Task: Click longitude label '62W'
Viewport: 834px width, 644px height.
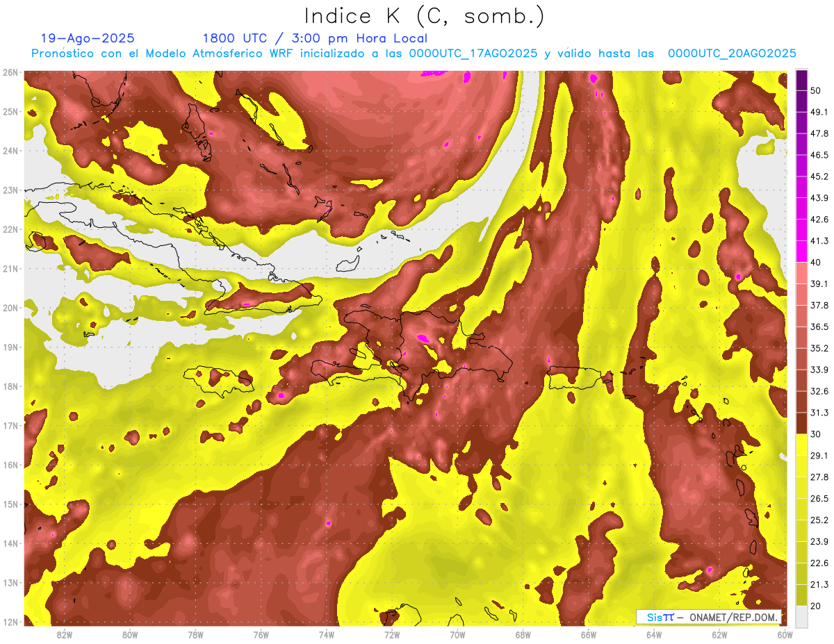Action: coord(719,634)
